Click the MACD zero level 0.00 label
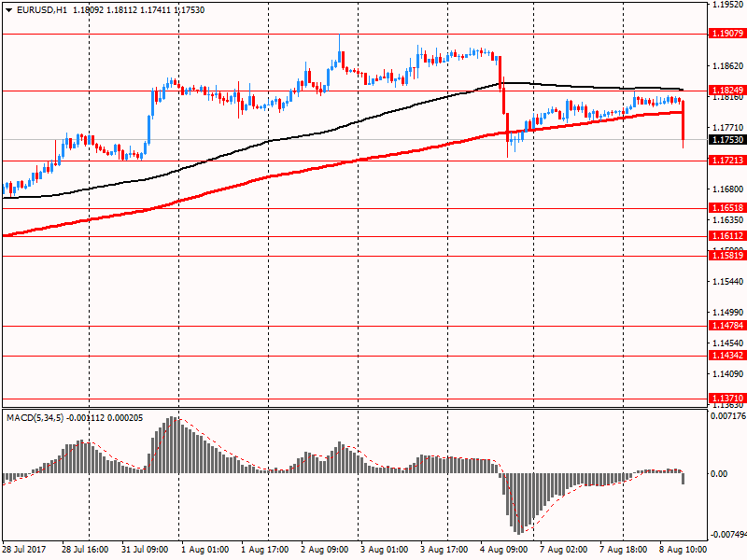 pyautogui.click(x=719, y=474)
